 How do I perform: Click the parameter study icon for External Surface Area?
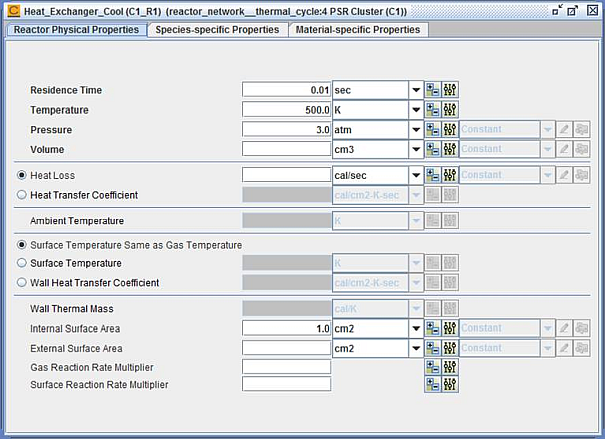pyautogui.click(x=433, y=348)
